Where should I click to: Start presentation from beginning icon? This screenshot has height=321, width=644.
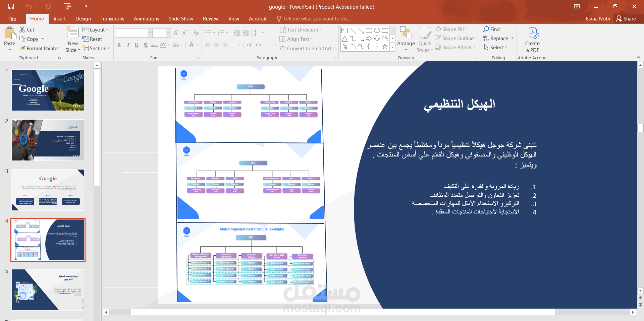click(67, 6)
